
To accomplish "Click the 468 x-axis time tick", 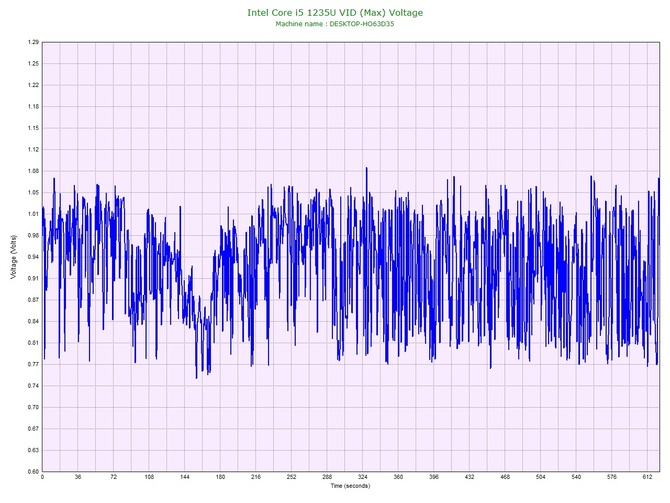I will (x=505, y=477).
